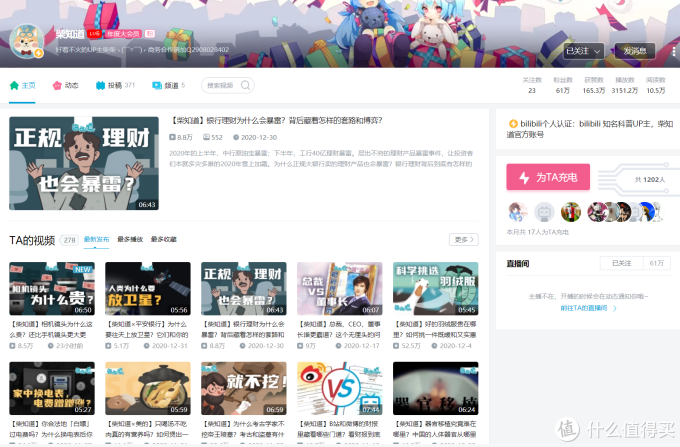Click the third charger avatar

point(571,212)
